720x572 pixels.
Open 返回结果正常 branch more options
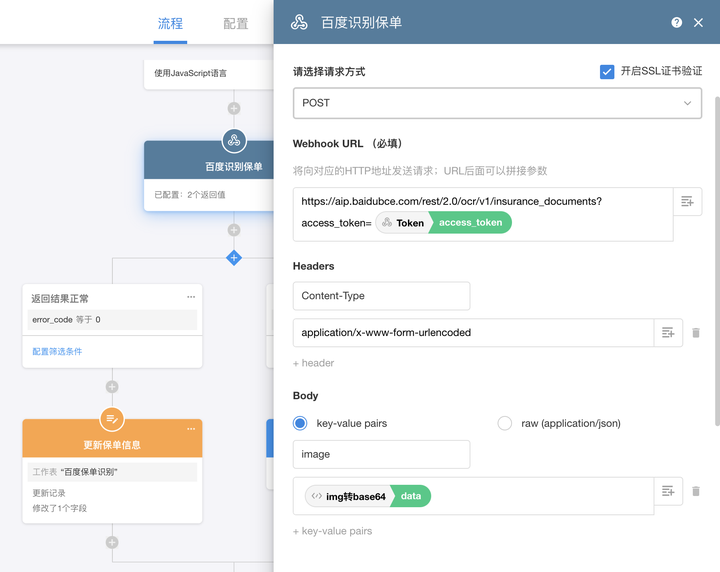pyautogui.click(x=191, y=297)
